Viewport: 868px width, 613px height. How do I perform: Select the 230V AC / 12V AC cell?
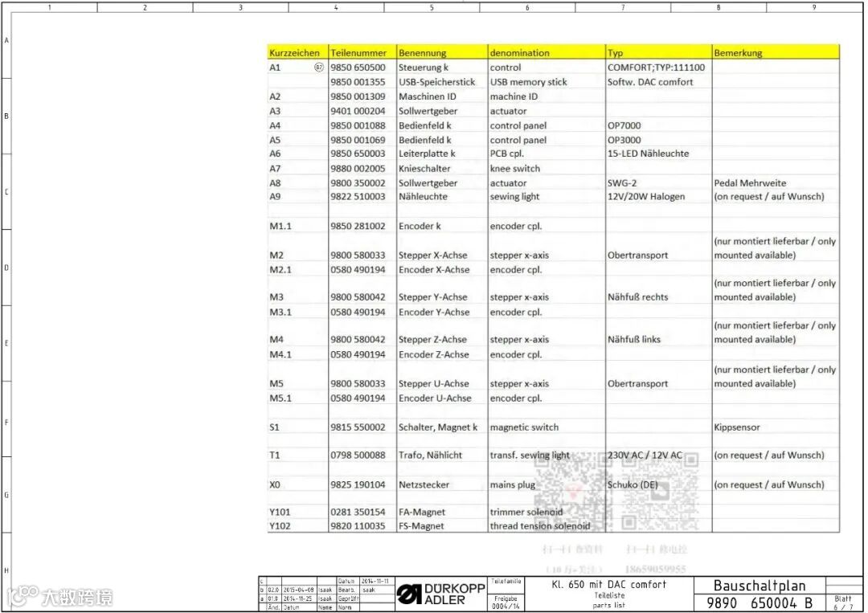(x=645, y=455)
